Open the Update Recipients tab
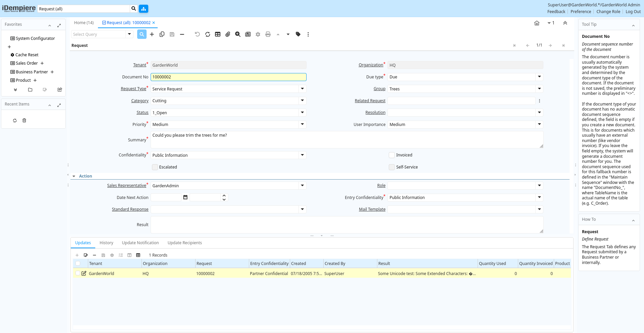The height and width of the screenshot is (333, 644). (184, 243)
